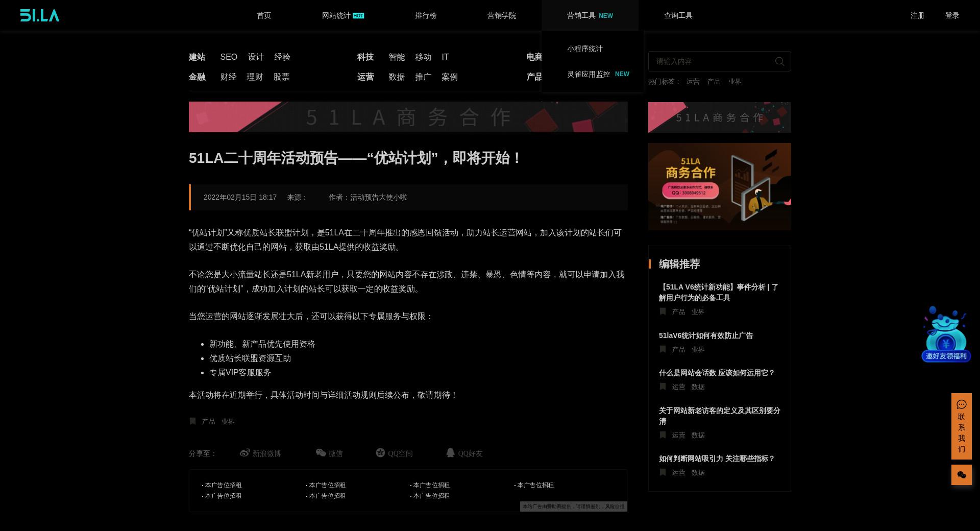The width and height of the screenshot is (980, 531).
Task: Open 如何判断网站吸引力 article
Action: (717, 458)
